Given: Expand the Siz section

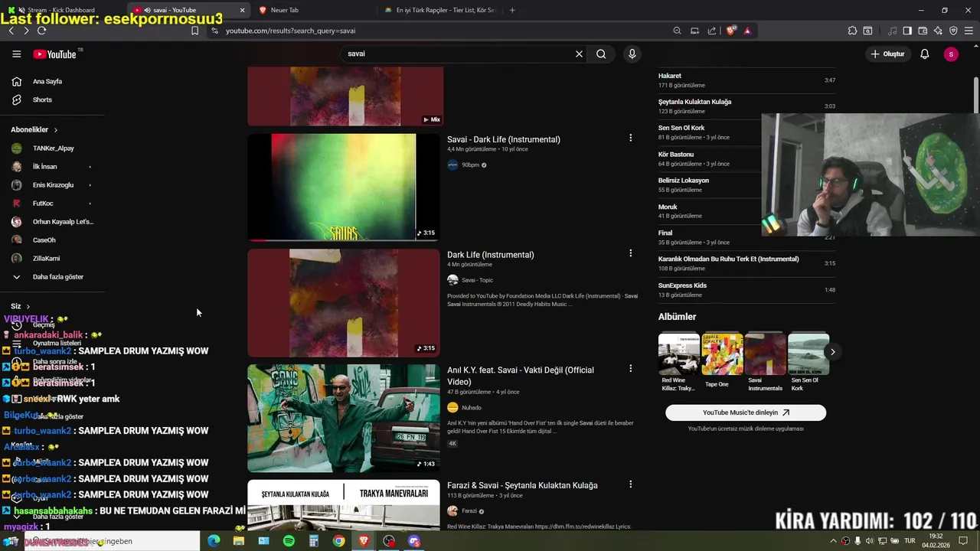Looking at the screenshot, I should (x=21, y=306).
